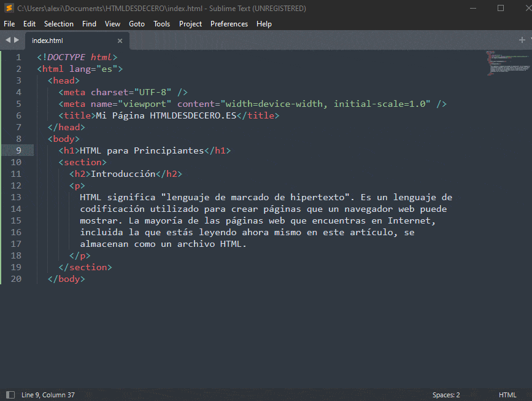Viewport: 532px width, 401px height.
Task: Open the Tools menu
Action: click(161, 23)
